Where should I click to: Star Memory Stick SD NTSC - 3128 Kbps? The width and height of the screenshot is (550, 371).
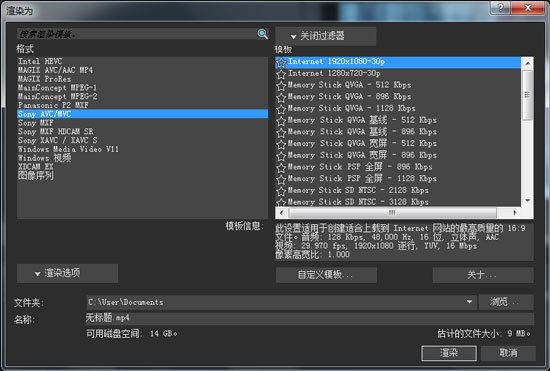pos(281,202)
